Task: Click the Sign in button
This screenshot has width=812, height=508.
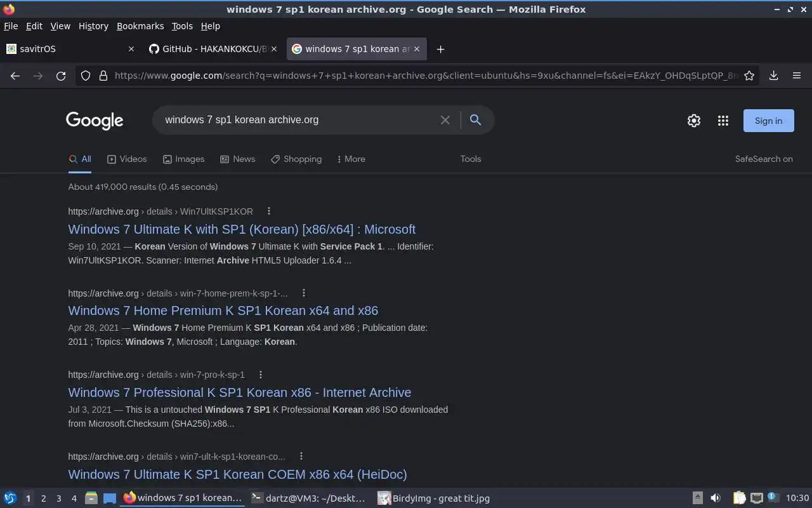Action: click(768, 121)
